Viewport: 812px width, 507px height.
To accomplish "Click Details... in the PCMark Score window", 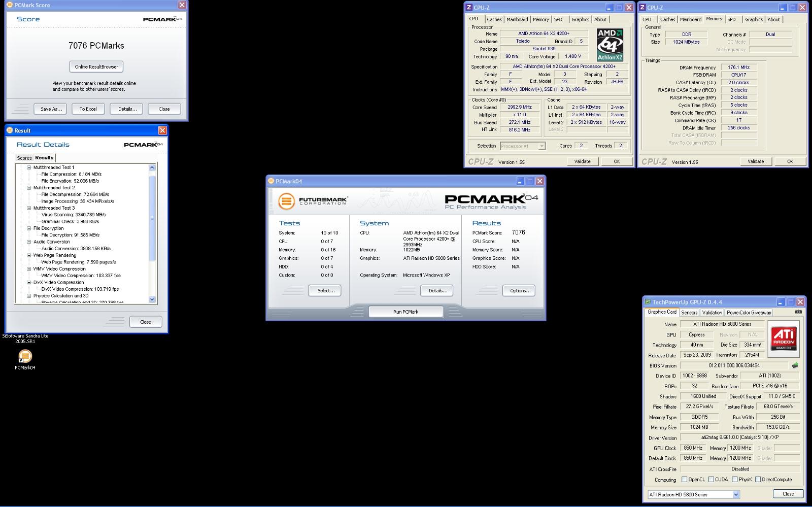I will 127,109.
